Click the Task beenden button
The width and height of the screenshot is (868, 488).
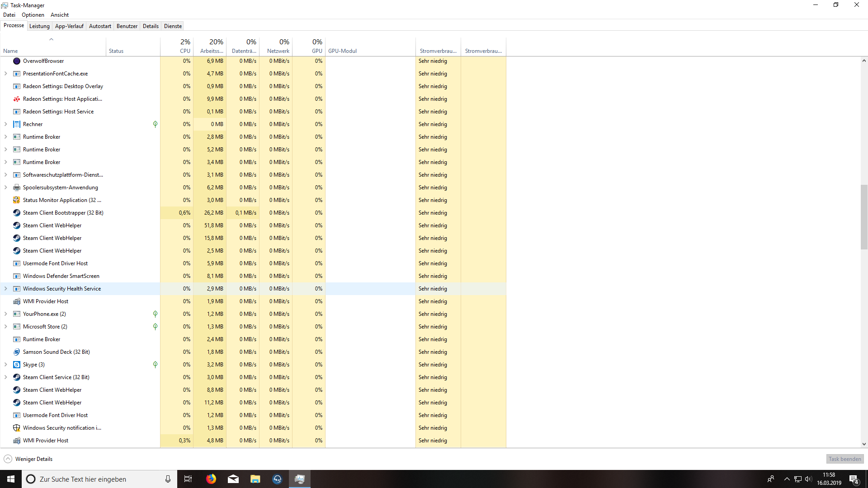(x=844, y=459)
